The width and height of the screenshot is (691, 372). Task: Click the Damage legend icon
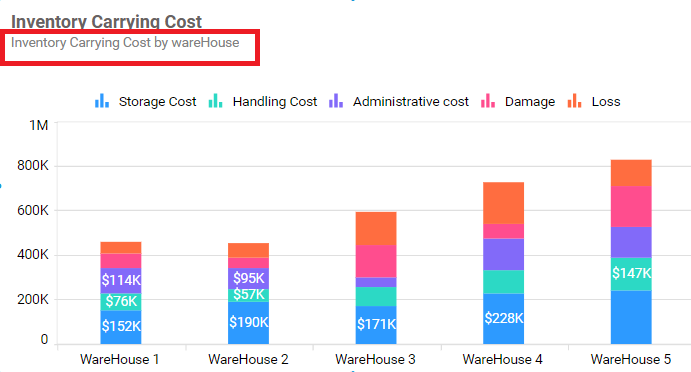(488, 100)
